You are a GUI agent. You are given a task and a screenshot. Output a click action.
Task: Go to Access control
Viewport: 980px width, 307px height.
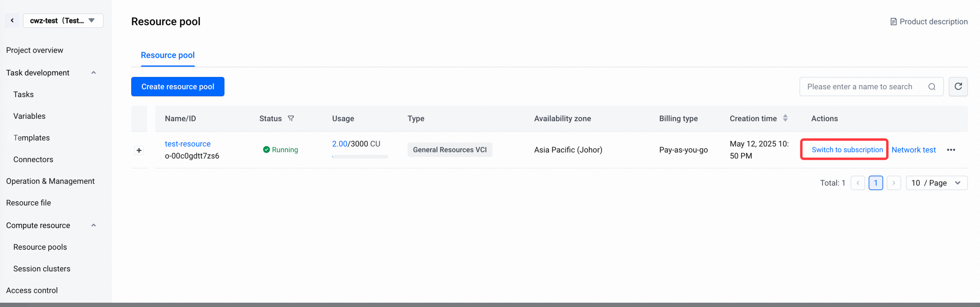point(32,291)
